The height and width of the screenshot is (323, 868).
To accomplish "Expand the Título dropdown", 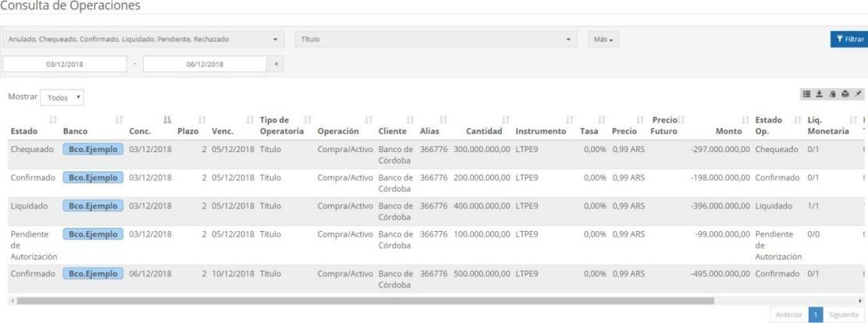I will 437,39.
